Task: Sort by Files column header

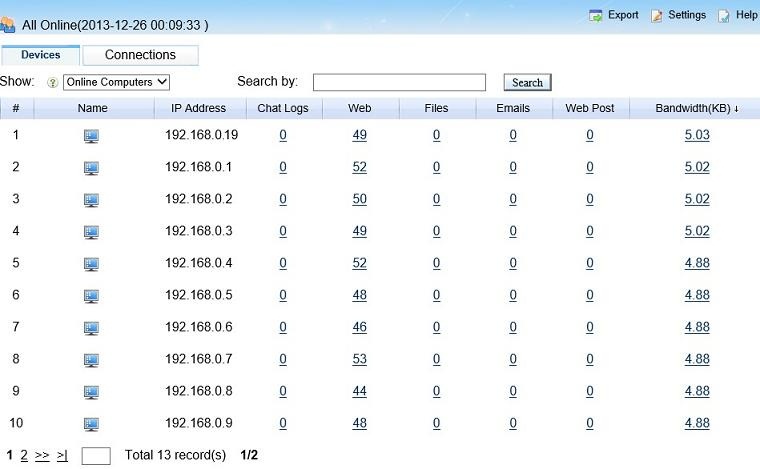Action: click(x=436, y=108)
